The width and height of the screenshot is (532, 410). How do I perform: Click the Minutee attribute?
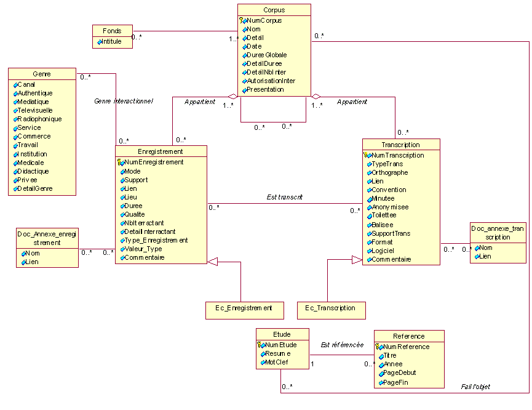click(381, 199)
